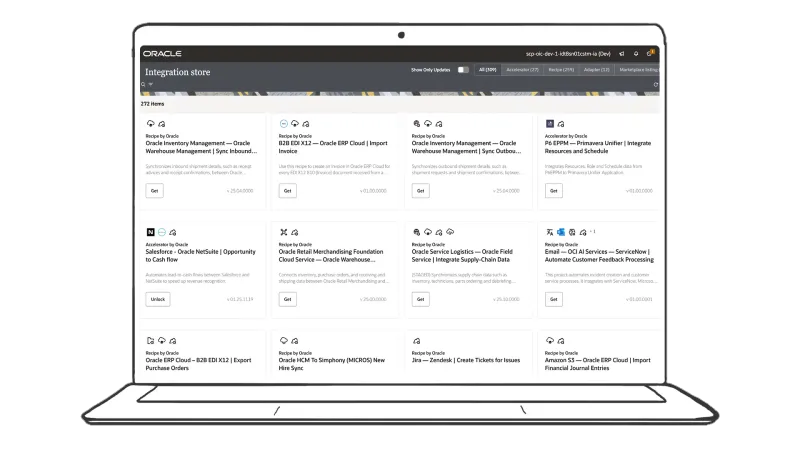Select the All (309) tab
Image resolution: width=800 pixels, height=450 pixels.
click(x=488, y=70)
